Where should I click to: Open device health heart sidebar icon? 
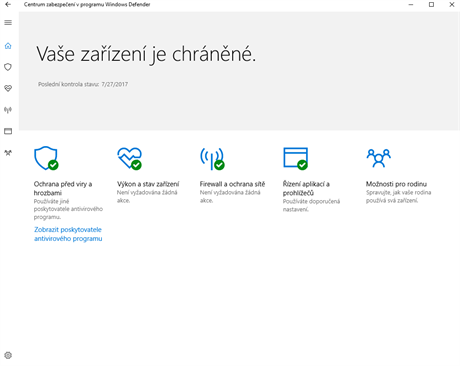(x=8, y=88)
